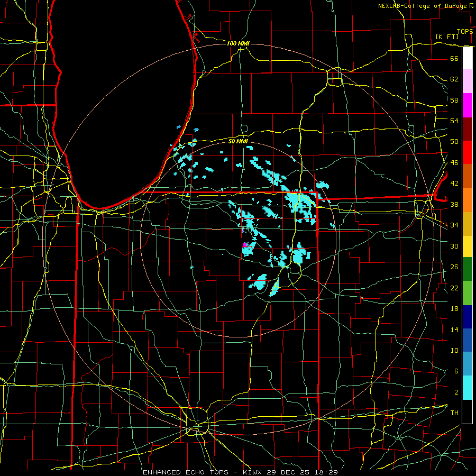Screen dimensions: 476x476
Task: Click the 100 NMI range ring label
Action: tap(238, 43)
